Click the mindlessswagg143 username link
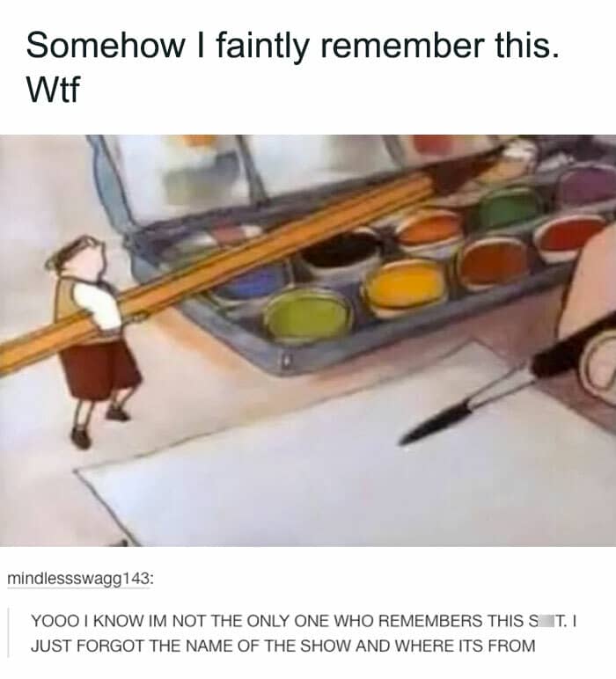This screenshot has height=679, width=616. 79,579
